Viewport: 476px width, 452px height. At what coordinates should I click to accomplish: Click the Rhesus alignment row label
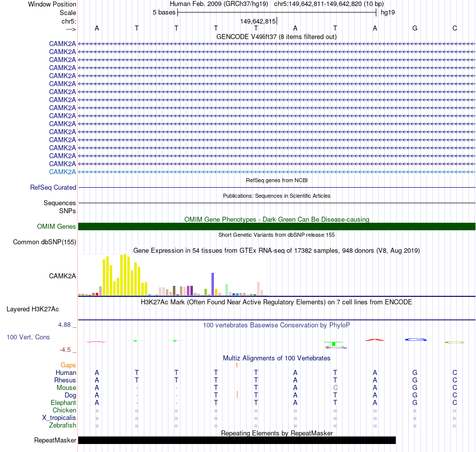click(65, 380)
